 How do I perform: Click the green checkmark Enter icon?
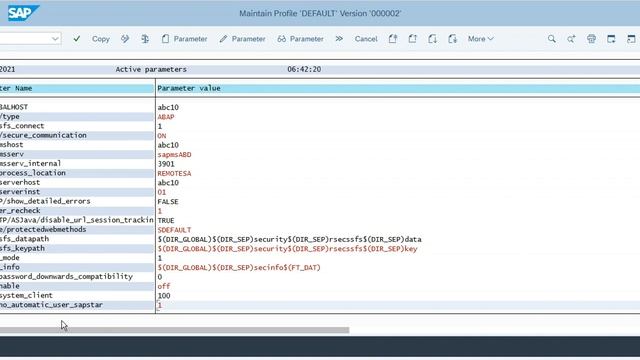point(77,39)
